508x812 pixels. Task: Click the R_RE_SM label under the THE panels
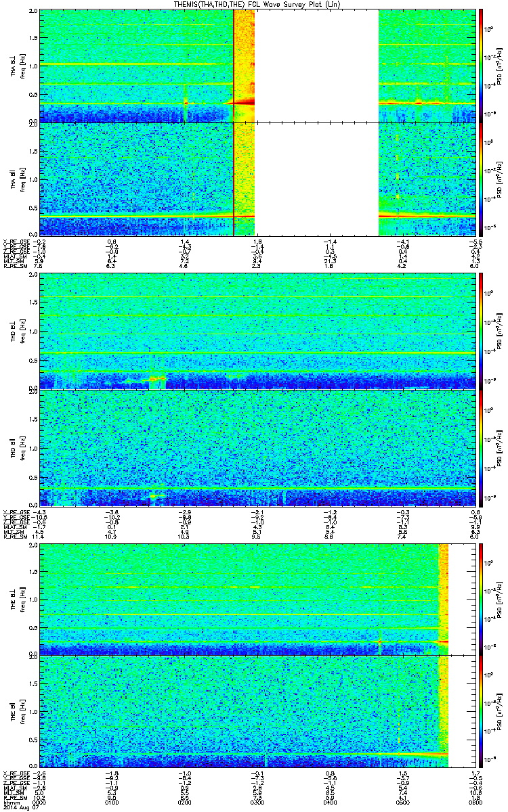coord(17,796)
